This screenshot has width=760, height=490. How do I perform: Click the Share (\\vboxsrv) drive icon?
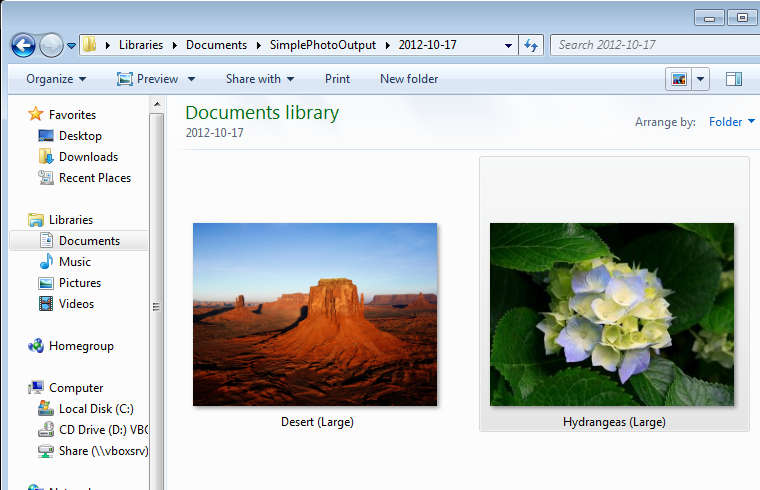tap(46, 451)
